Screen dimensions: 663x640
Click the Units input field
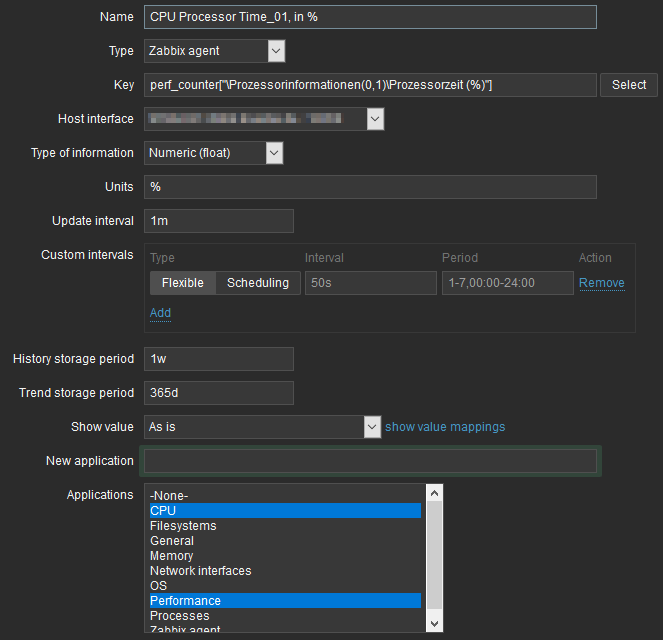point(370,187)
